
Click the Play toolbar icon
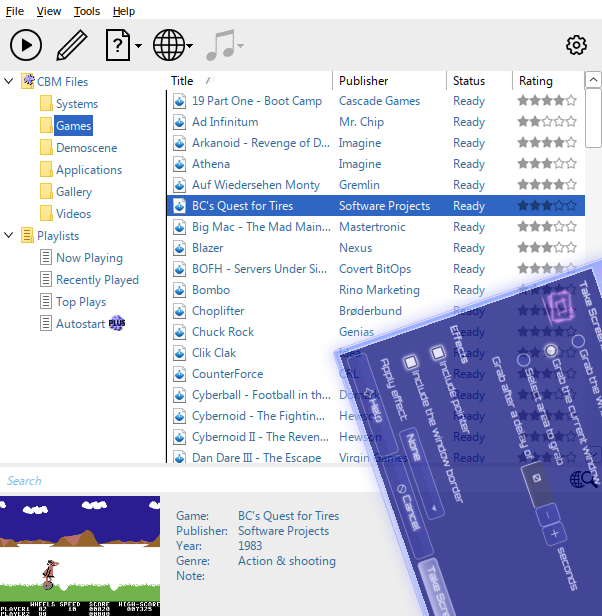point(26,45)
